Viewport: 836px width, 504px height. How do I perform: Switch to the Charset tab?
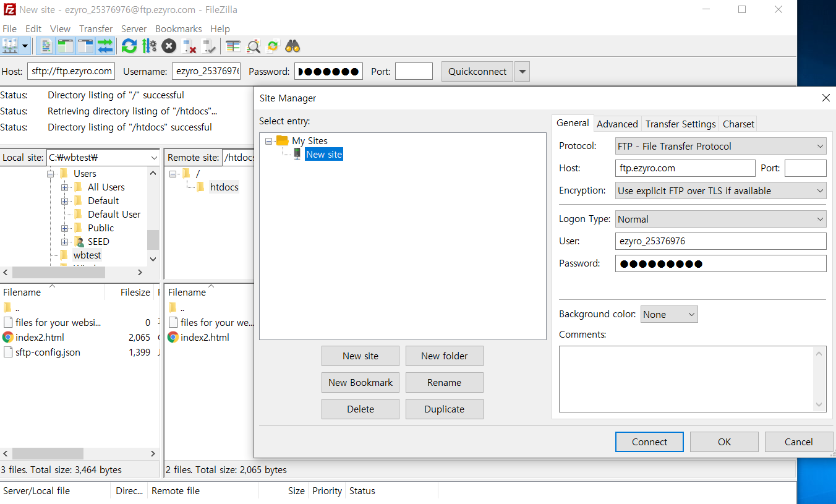pyautogui.click(x=738, y=124)
